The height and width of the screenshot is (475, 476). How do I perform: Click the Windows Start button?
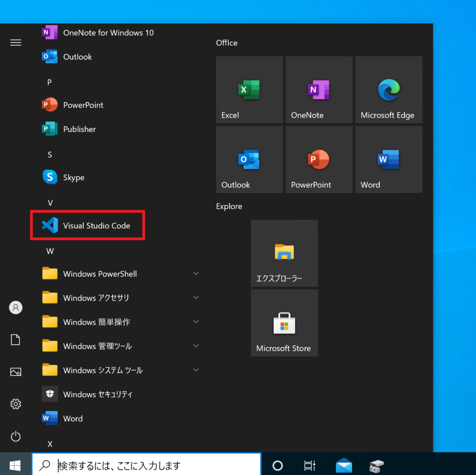[x=15, y=465]
